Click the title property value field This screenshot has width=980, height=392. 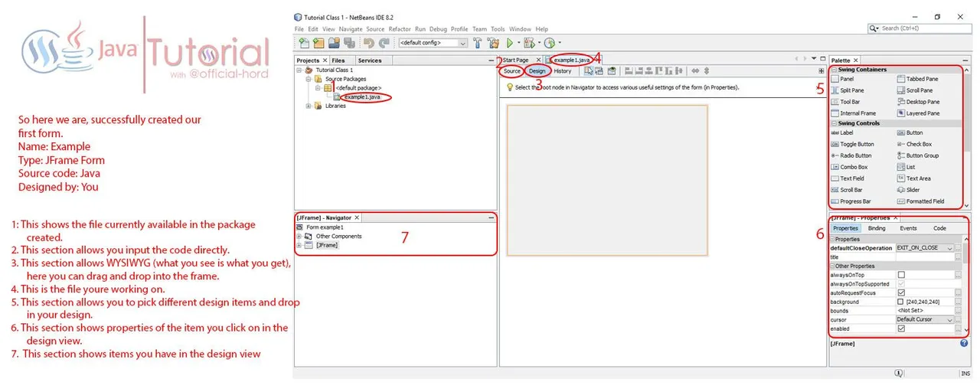click(x=925, y=257)
